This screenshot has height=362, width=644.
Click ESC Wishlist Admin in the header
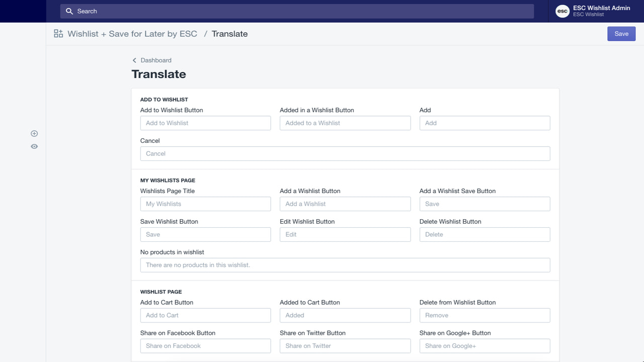[x=601, y=8]
